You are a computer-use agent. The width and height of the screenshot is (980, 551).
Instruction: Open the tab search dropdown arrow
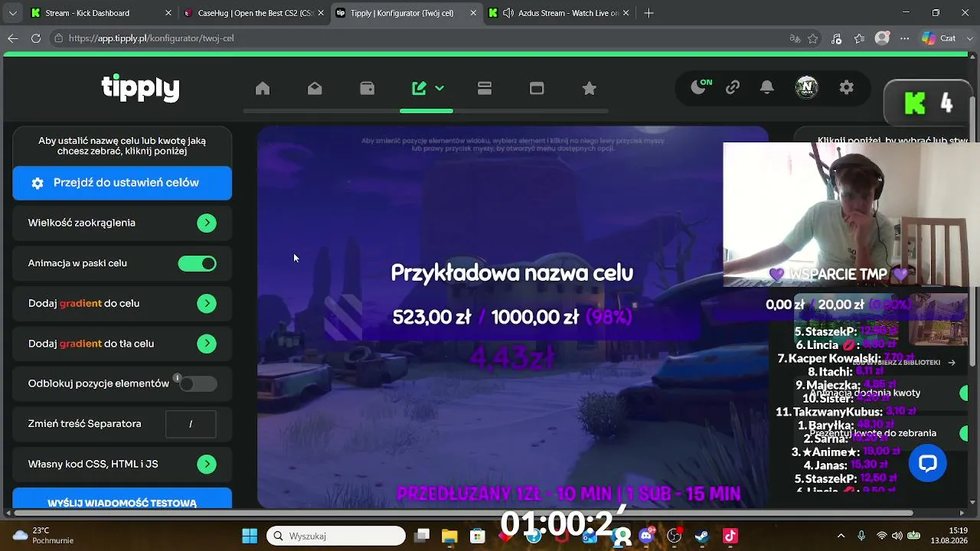click(12, 13)
